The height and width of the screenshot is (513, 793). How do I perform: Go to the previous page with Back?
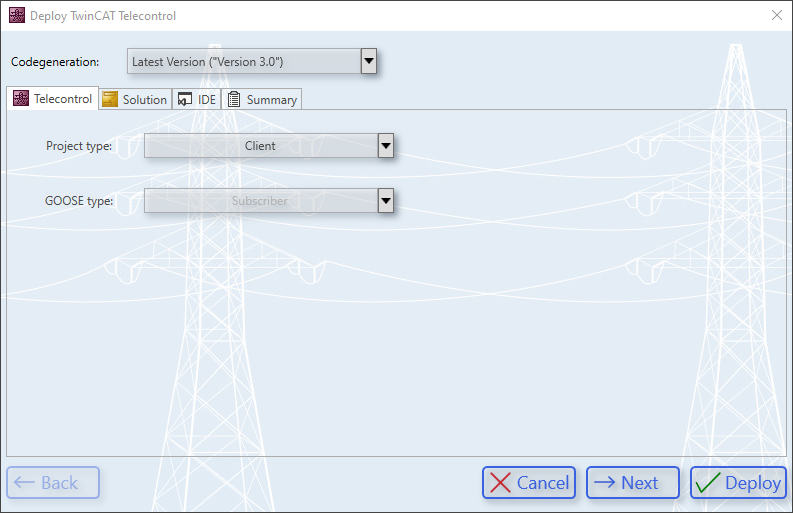pyautogui.click(x=53, y=483)
